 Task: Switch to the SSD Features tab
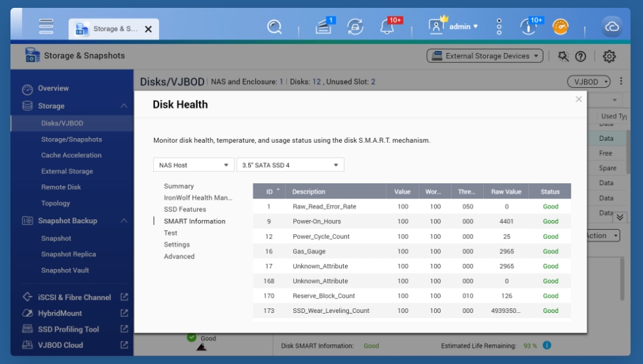(185, 209)
